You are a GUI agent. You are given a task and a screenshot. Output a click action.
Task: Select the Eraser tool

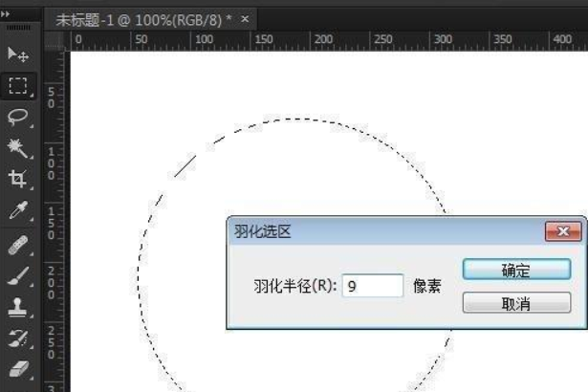tap(18, 369)
